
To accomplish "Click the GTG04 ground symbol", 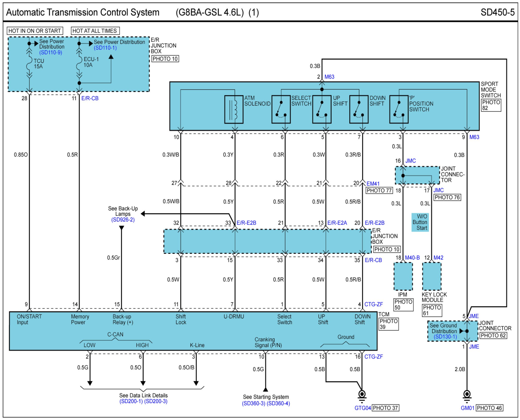I will (362, 394).
